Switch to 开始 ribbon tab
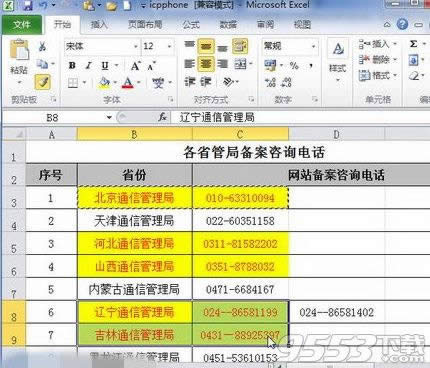The image size is (430, 368). pos(62,24)
